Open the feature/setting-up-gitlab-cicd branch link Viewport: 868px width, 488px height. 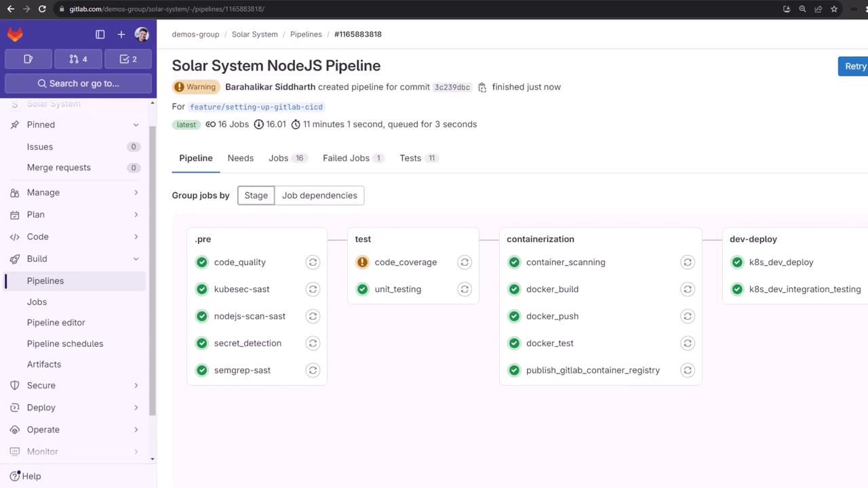[256, 107]
